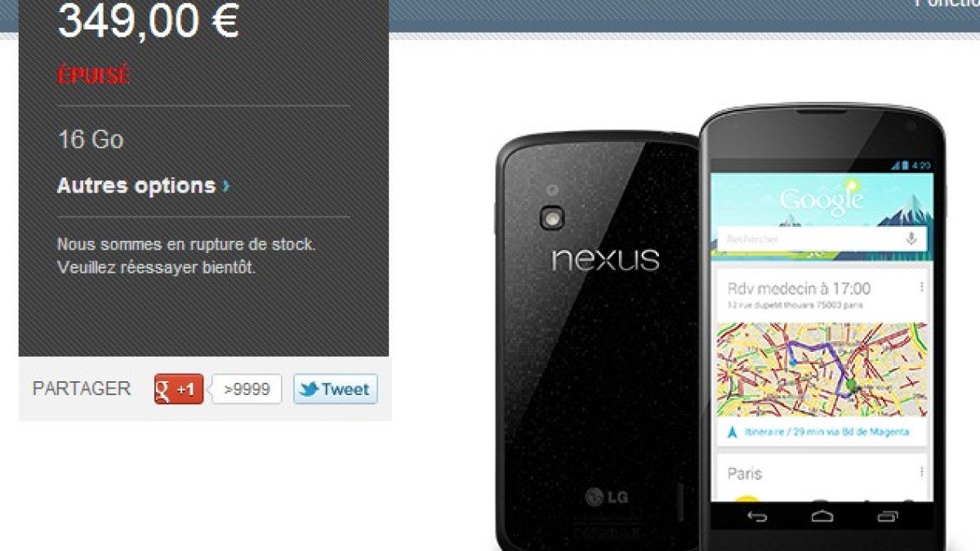This screenshot has height=551, width=980.
Task: Expand the chevron next to Autres options
Action: click(226, 186)
